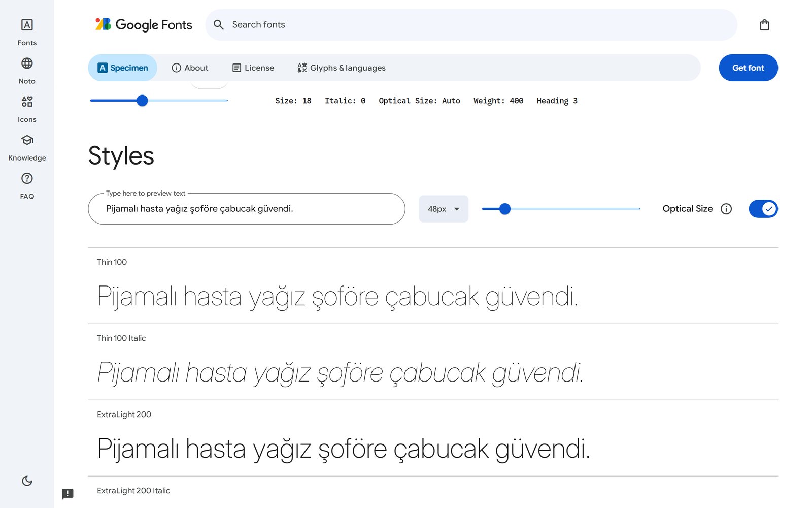This screenshot has width=812, height=508.
Task: Open the License tab
Action: (x=253, y=68)
